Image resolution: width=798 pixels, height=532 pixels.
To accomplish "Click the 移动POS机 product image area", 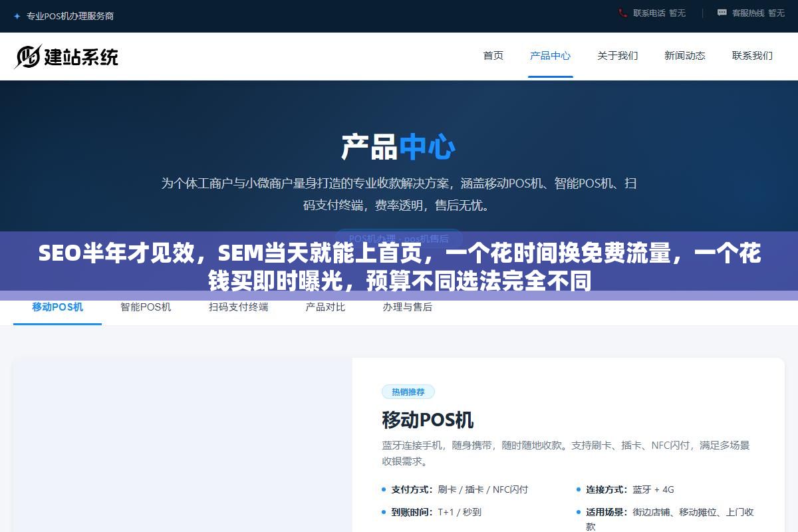I will pos(183,445).
